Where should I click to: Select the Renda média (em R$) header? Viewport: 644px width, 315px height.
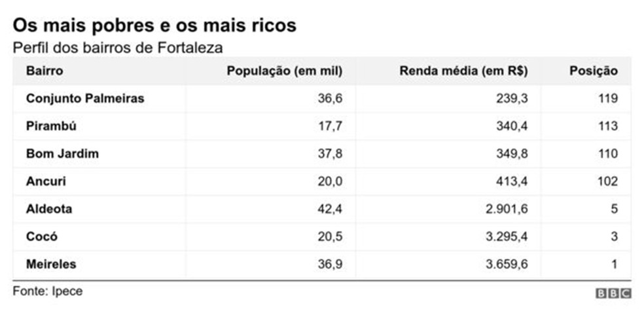pyautogui.click(x=463, y=71)
